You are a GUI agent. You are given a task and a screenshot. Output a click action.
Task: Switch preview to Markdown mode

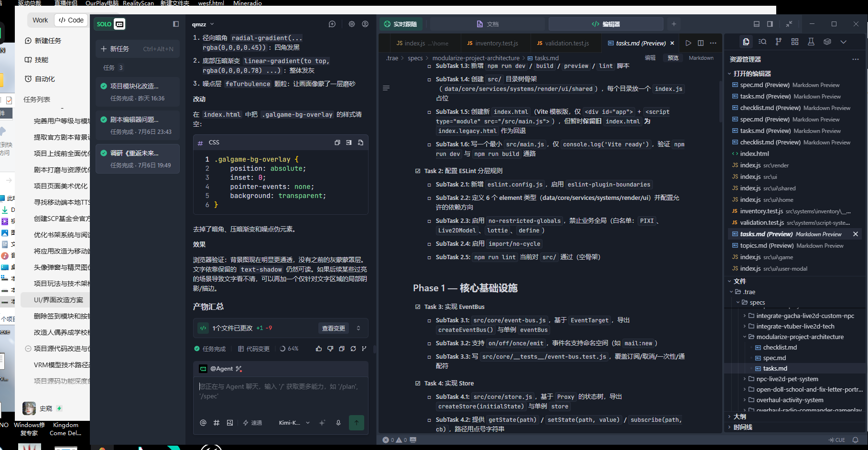coord(701,58)
